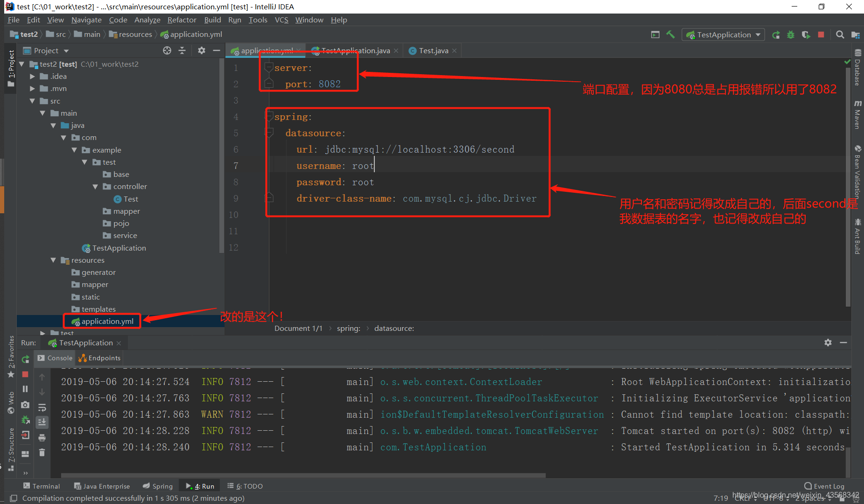Open the Refactor menu

click(x=182, y=20)
